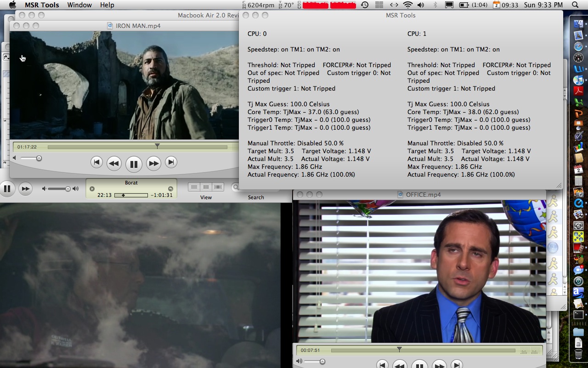Open the Apple menu
Screen dimensions: 588x368
click(12, 5)
